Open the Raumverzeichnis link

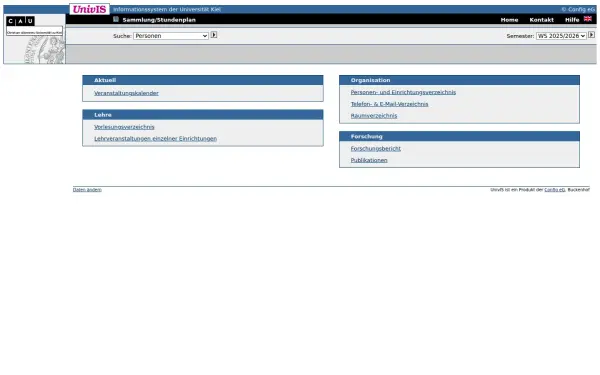click(374, 116)
